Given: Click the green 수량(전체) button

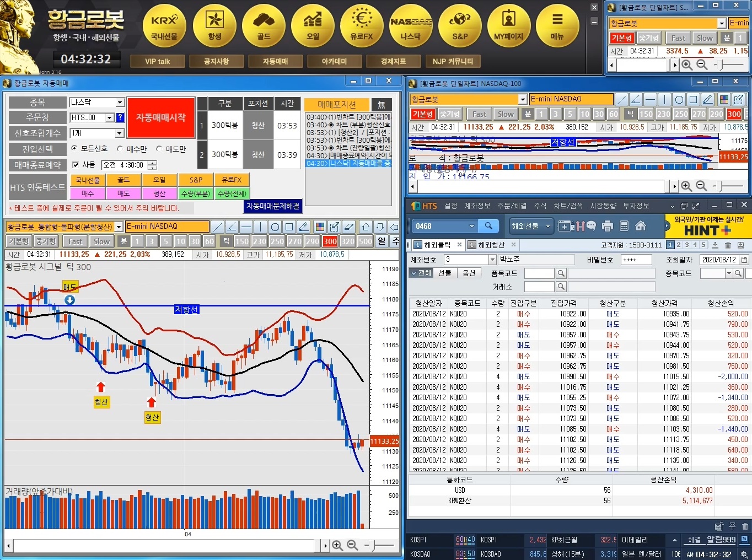Looking at the screenshot, I should [x=232, y=193].
